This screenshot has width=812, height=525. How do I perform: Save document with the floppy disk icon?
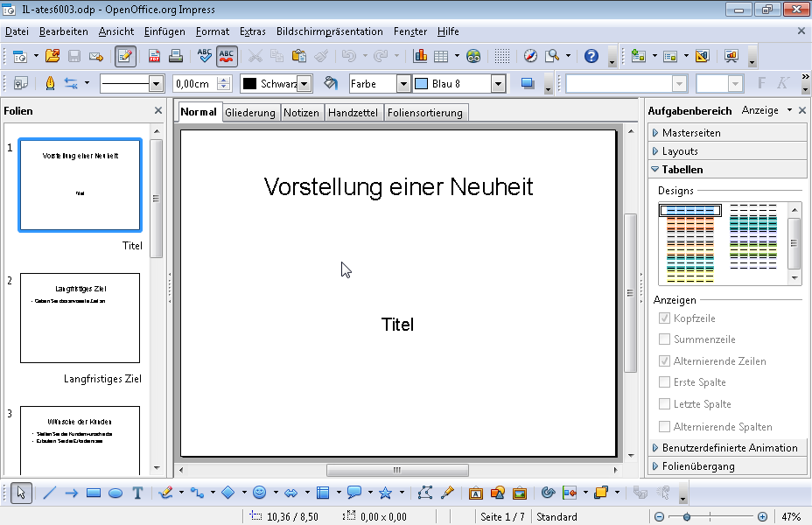tap(74, 56)
